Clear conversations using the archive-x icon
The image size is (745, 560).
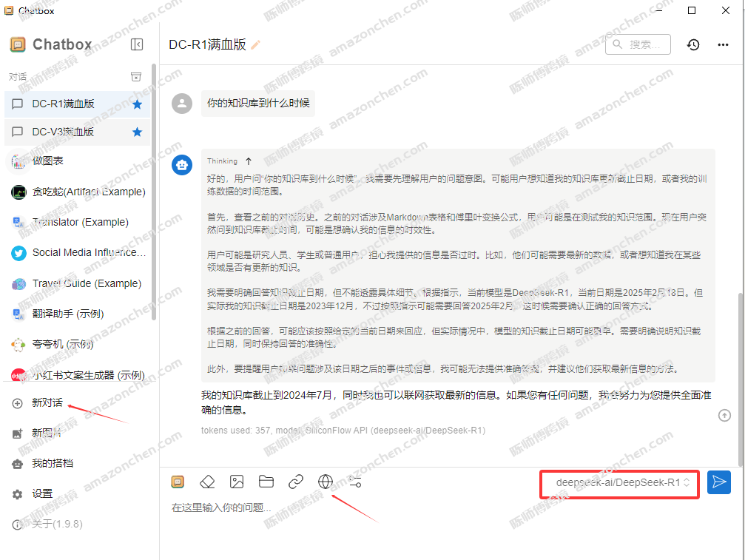click(x=136, y=77)
